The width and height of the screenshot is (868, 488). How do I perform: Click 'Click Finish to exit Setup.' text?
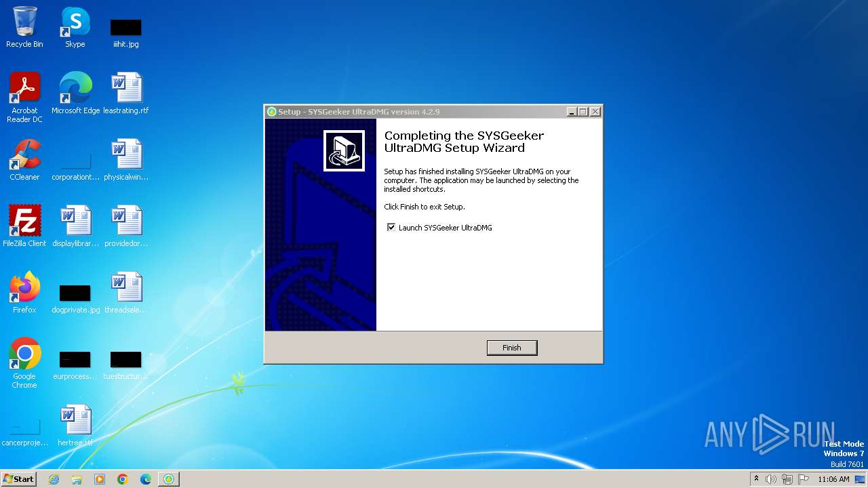tap(425, 207)
